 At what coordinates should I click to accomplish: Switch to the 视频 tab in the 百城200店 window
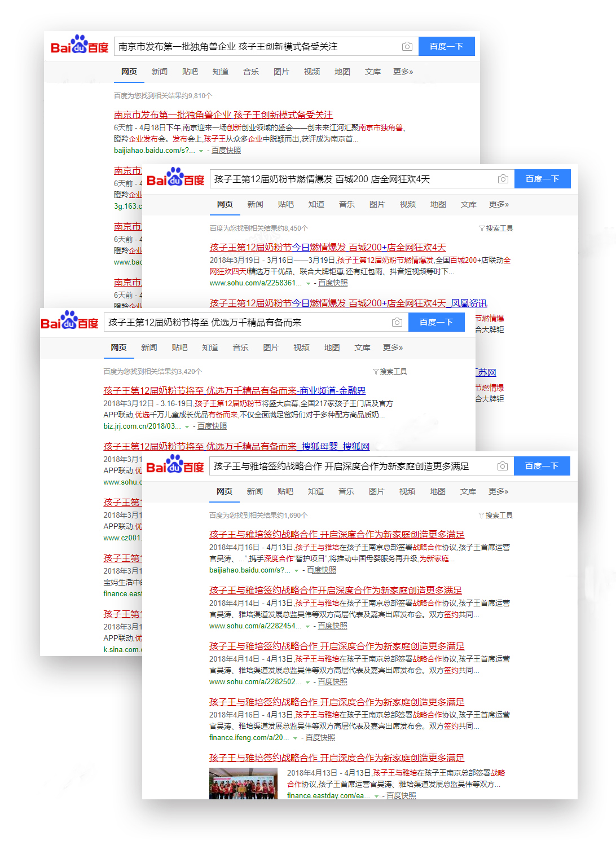click(x=408, y=205)
